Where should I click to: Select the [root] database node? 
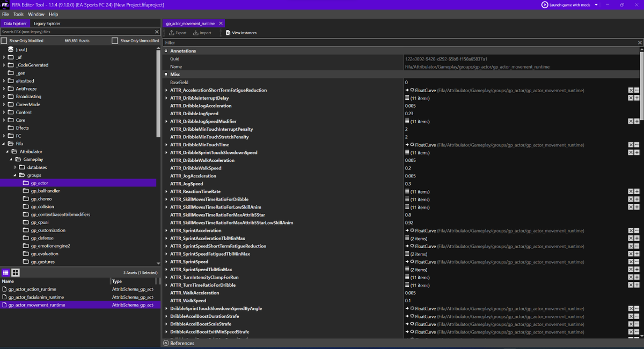tap(18, 49)
